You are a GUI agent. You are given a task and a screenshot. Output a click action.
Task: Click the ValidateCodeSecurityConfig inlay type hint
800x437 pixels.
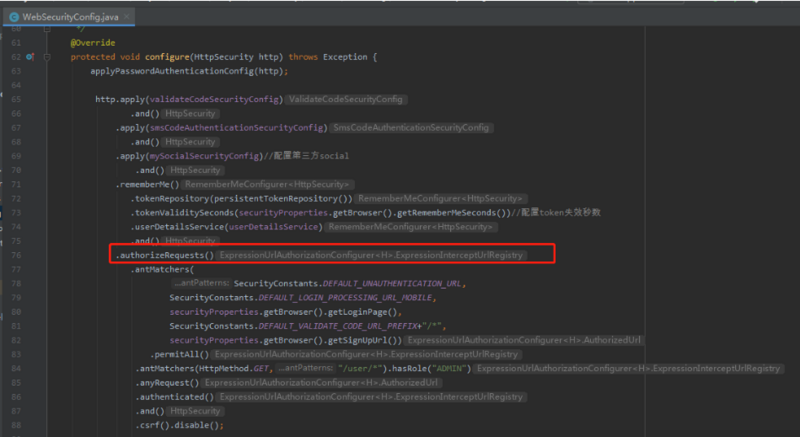click(x=345, y=99)
